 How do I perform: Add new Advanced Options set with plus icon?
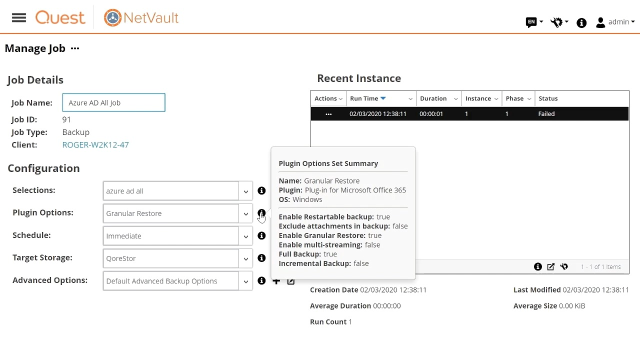point(276,282)
